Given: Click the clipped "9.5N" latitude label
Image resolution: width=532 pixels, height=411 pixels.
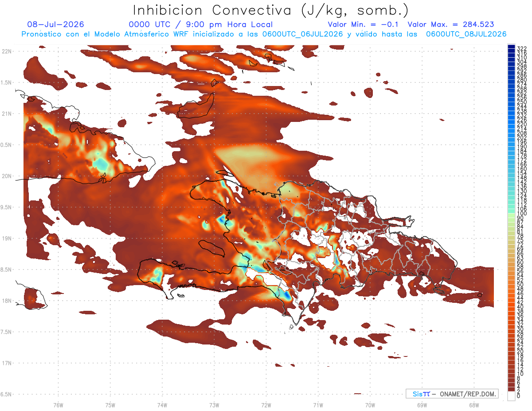Looking at the screenshot, I should coord(6,207).
